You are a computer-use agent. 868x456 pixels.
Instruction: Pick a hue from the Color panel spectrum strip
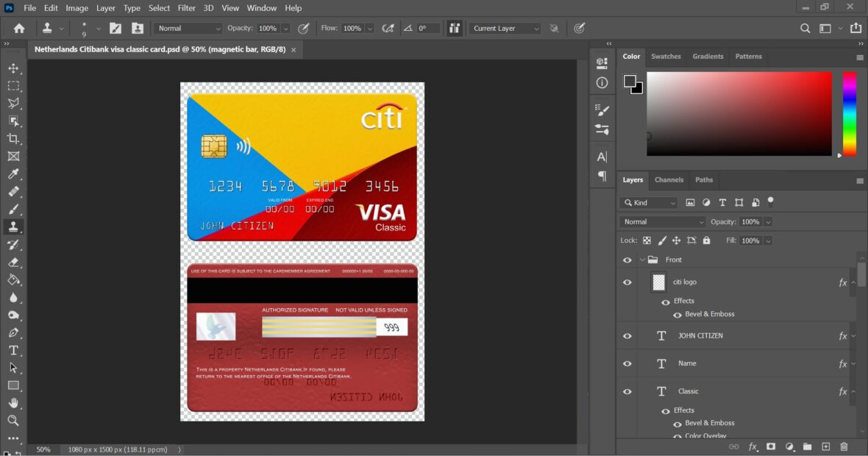(850, 114)
